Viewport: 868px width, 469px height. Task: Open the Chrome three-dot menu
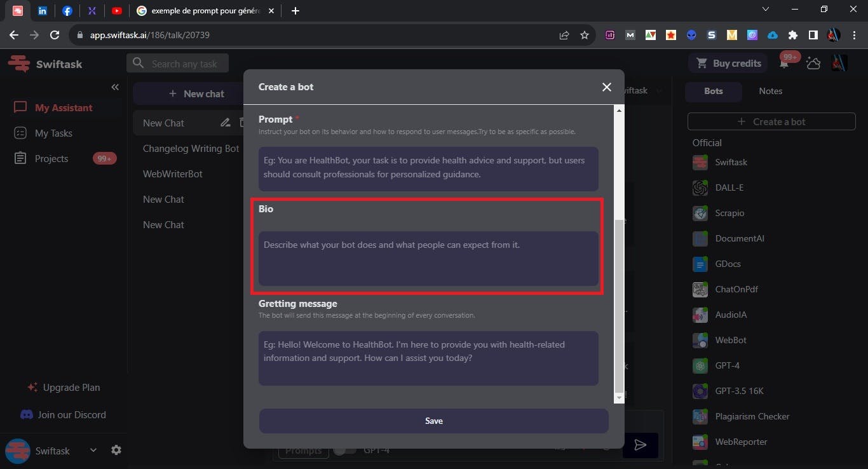pos(853,36)
